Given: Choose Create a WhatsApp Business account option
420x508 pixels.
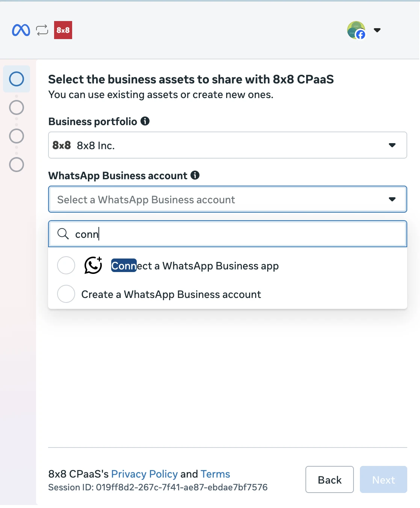Looking at the screenshot, I should (x=228, y=294).
